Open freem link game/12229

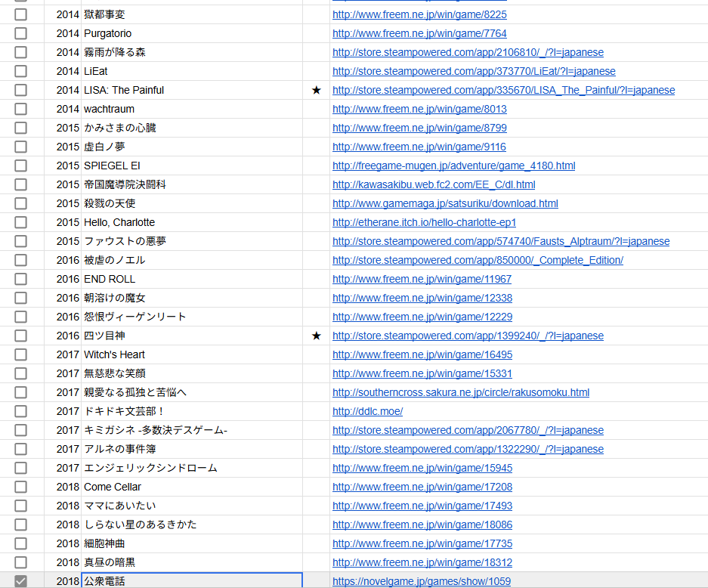click(422, 317)
